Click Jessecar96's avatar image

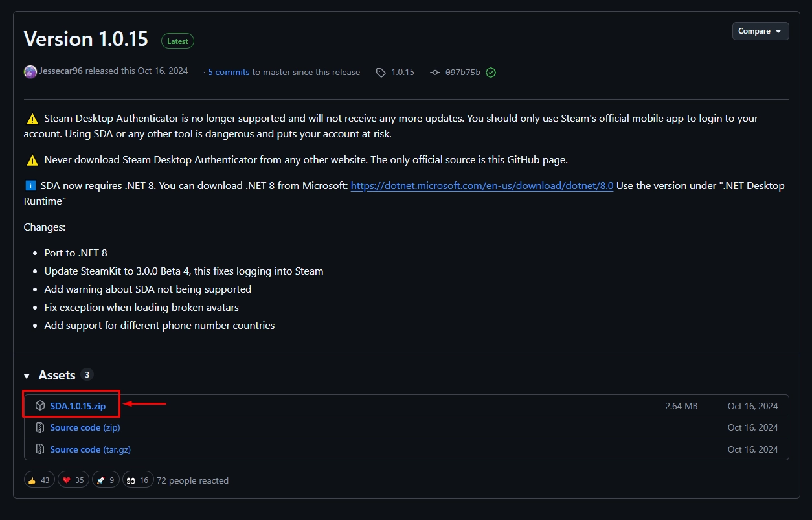[x=30, y=72]
